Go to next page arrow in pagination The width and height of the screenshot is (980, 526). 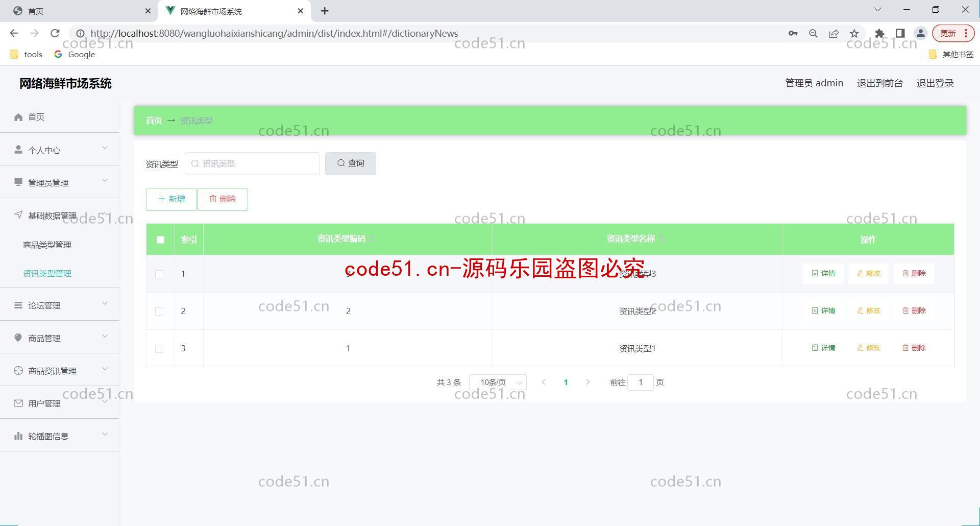point(588,382)
